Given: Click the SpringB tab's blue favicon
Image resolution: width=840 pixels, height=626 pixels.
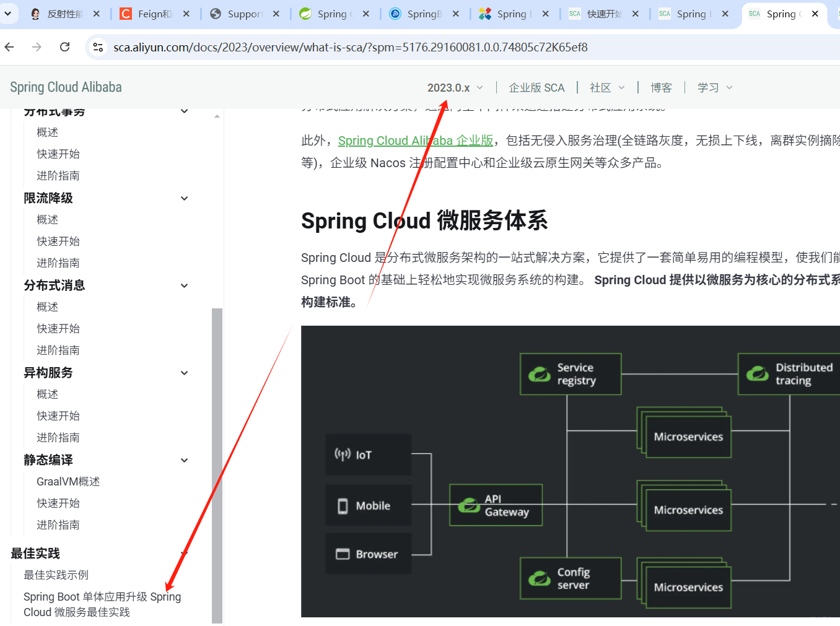Looking at the screenshot, I should pos(395,14).
